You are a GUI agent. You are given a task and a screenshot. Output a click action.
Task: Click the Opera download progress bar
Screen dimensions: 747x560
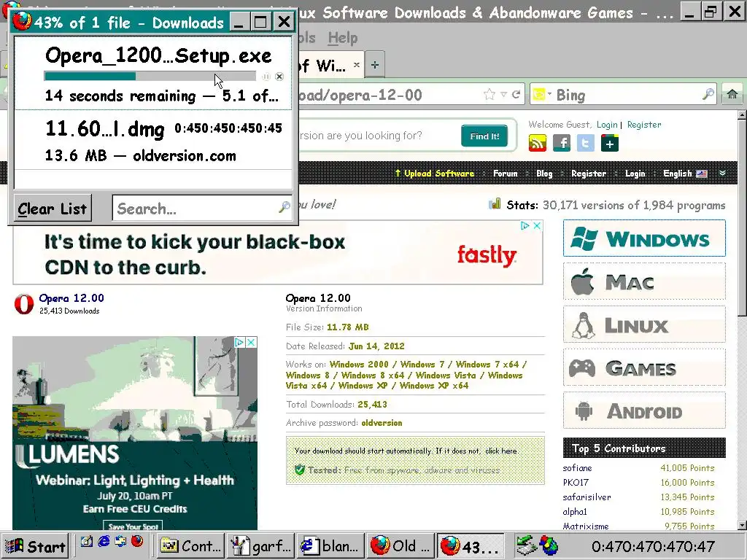click(x=150, y=76)
